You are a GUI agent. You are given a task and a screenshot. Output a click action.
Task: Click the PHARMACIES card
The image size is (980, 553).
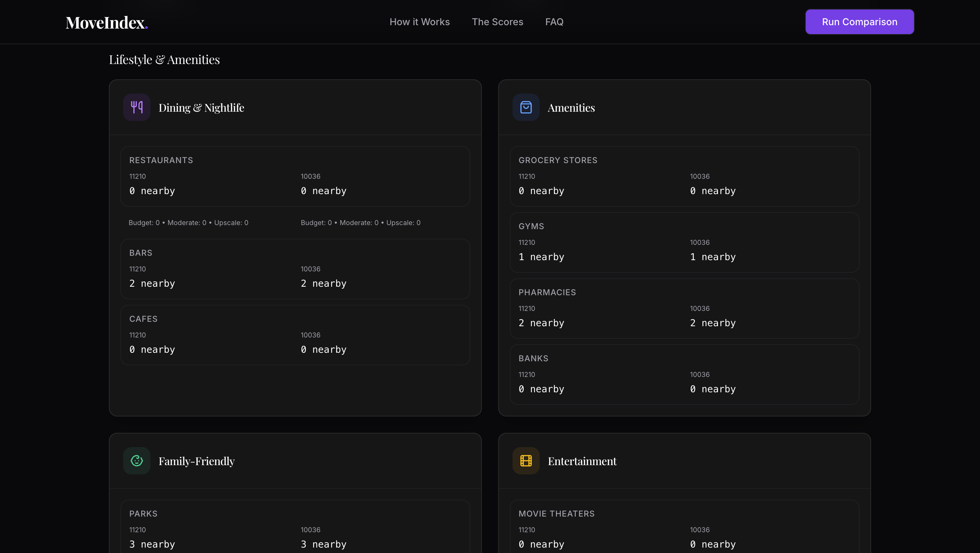pos(684,309)
